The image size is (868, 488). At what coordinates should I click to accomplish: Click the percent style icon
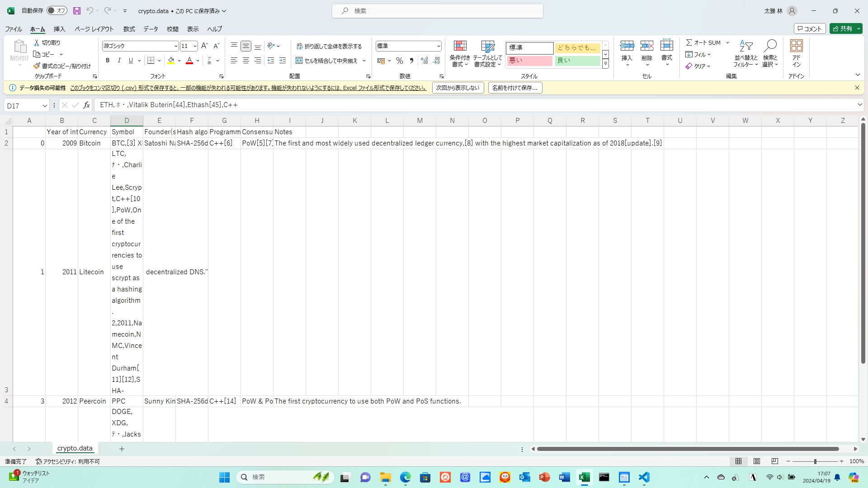click(400, 61)
